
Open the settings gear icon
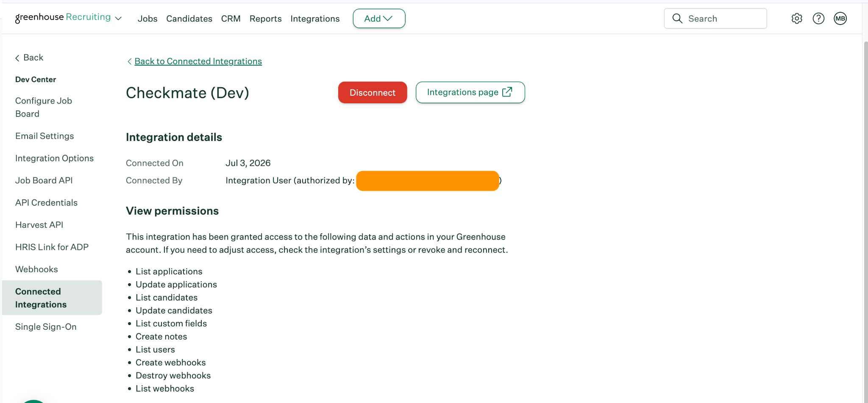[x=797, y=19]
